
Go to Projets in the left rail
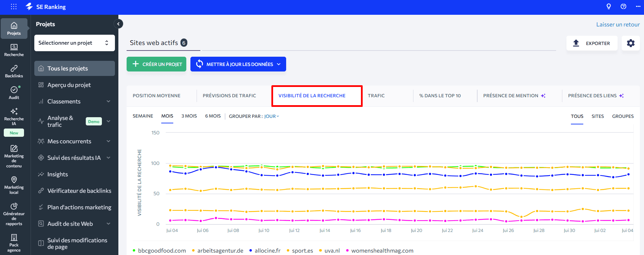pos(14,29)
